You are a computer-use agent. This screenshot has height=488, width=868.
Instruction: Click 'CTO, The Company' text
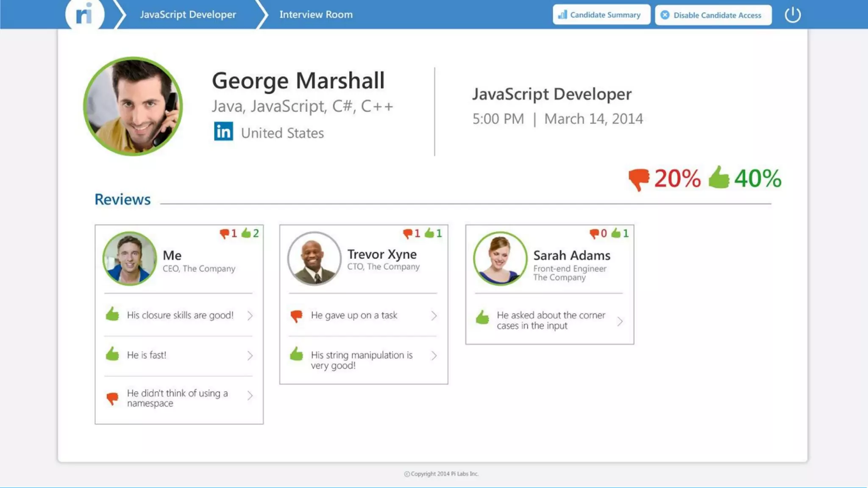[383, 266]
